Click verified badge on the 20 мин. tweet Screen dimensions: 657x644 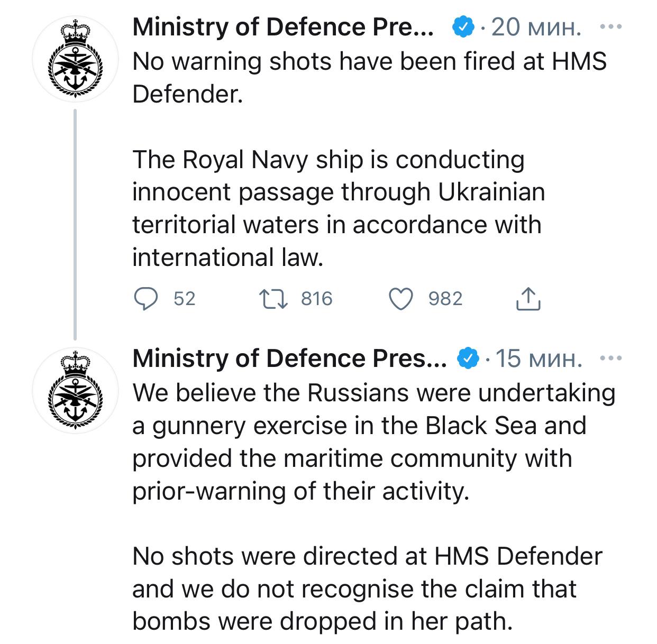click(463, 27)
